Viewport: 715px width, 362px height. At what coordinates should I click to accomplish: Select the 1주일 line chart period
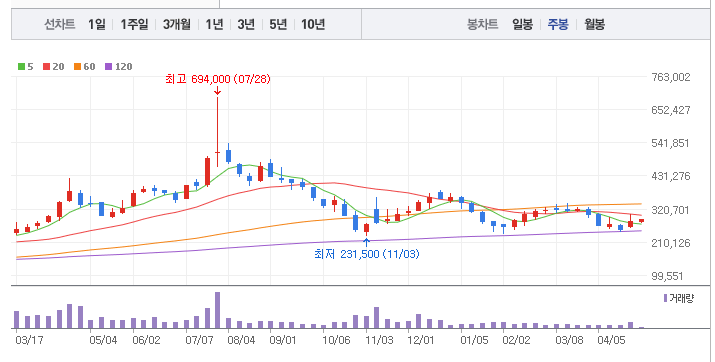point(134,24)
